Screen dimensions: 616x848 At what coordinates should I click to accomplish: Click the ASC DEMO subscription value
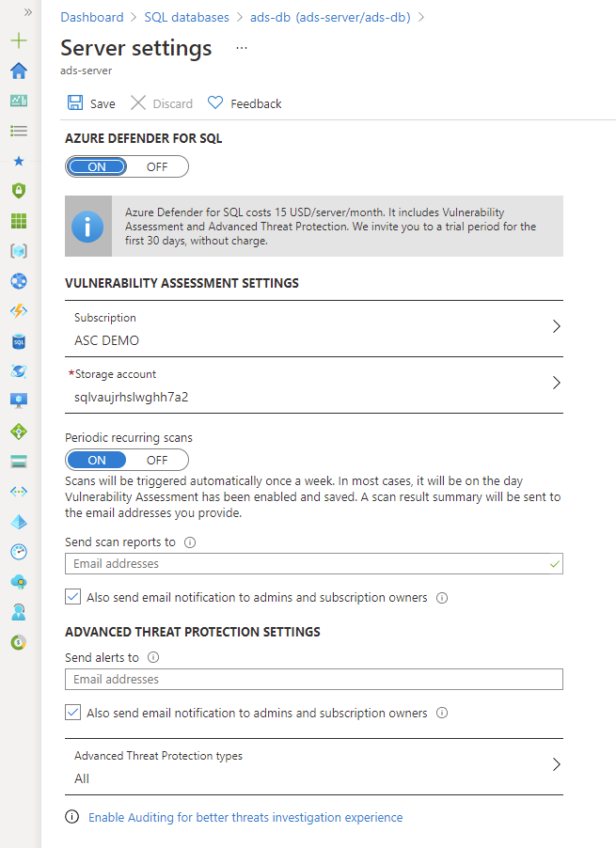106,340
